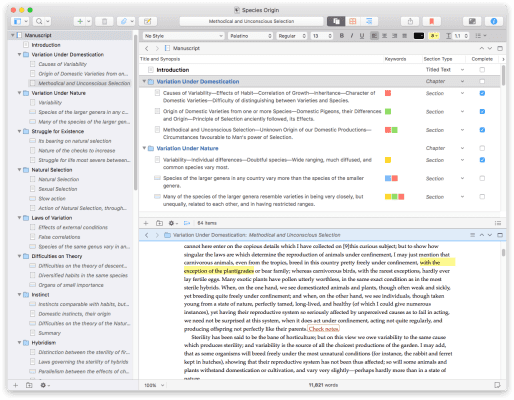Screen dimensions: 514x400
Task: Toggle Complete checkbox for Variation Under Domestication chapter
Action: click(x=482, y=81)
